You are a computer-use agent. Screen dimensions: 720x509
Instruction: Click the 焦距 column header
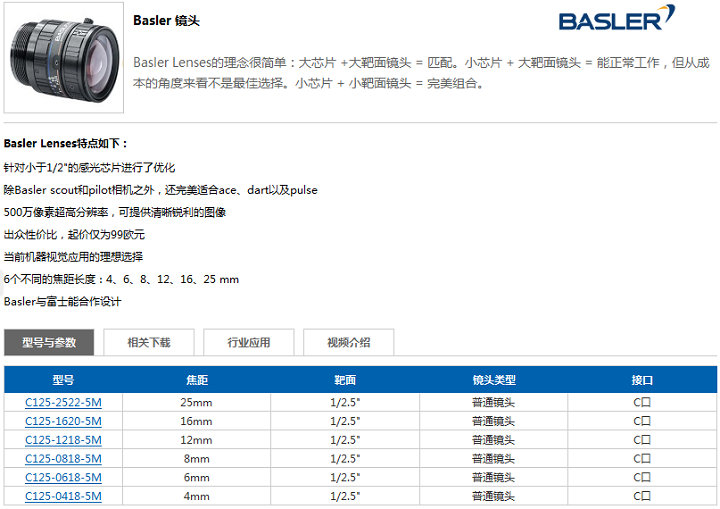[197, 381]
